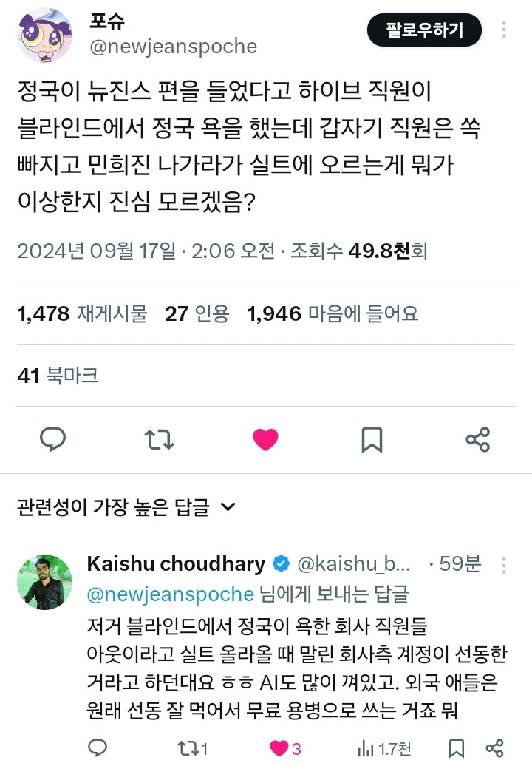Open the 관련성이 가장 높은 답글 sort dropdown
This screenshot has height=766, width=532.
[126, 508]
